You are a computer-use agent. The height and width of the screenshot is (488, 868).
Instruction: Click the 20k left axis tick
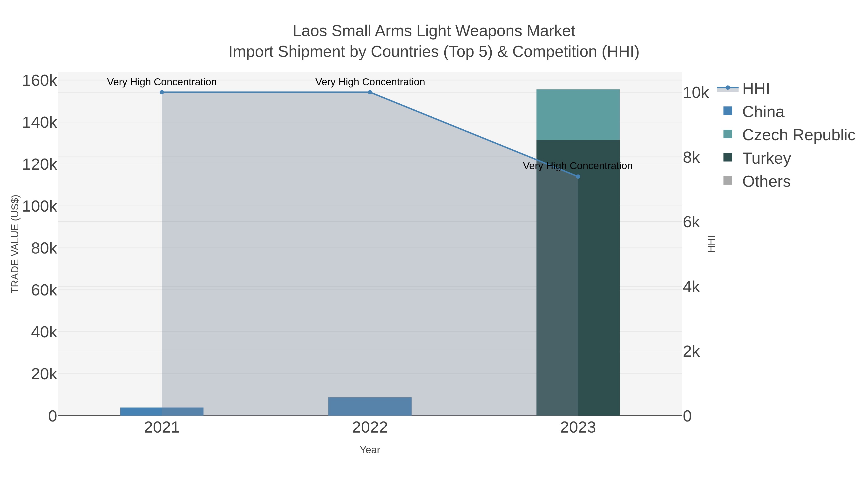point(44,374)
